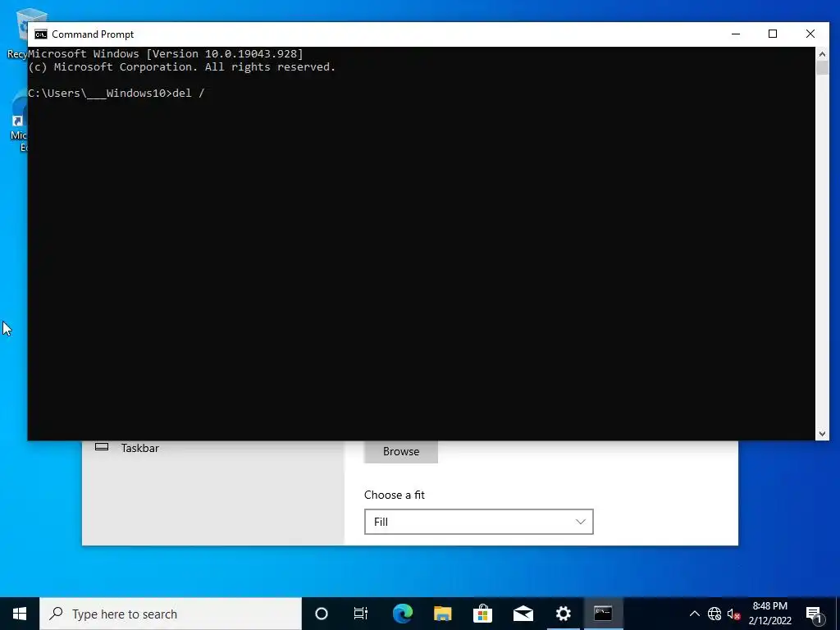Select the Command Prompt taskbar button
840x630 pixels.
(x=603, y=614)
